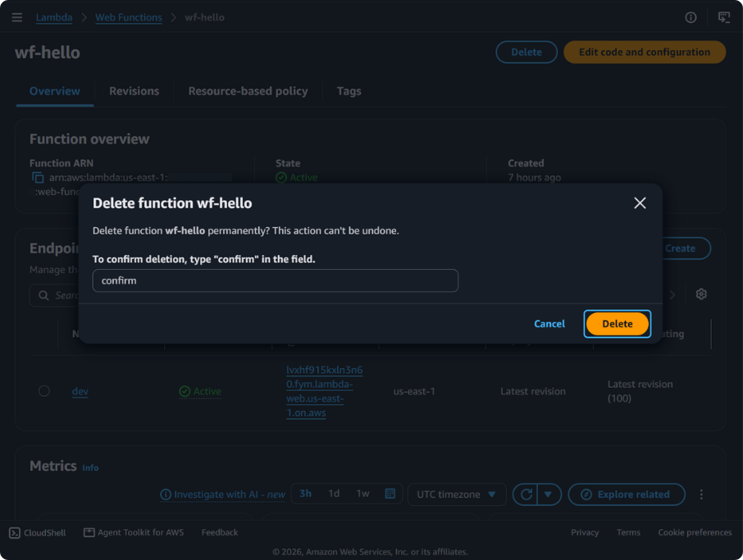
Task: Open the Tags tab
Action: (x=349, y=91)
